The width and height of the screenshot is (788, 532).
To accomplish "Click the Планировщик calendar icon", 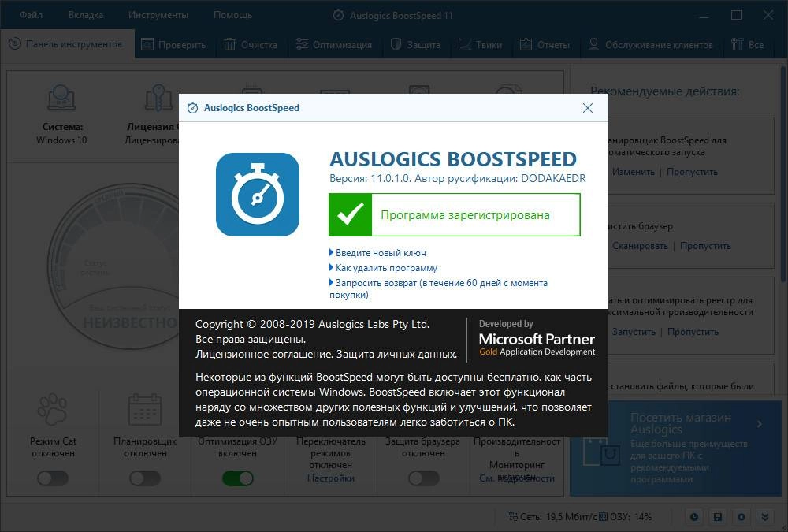I will tap(145, 409).
